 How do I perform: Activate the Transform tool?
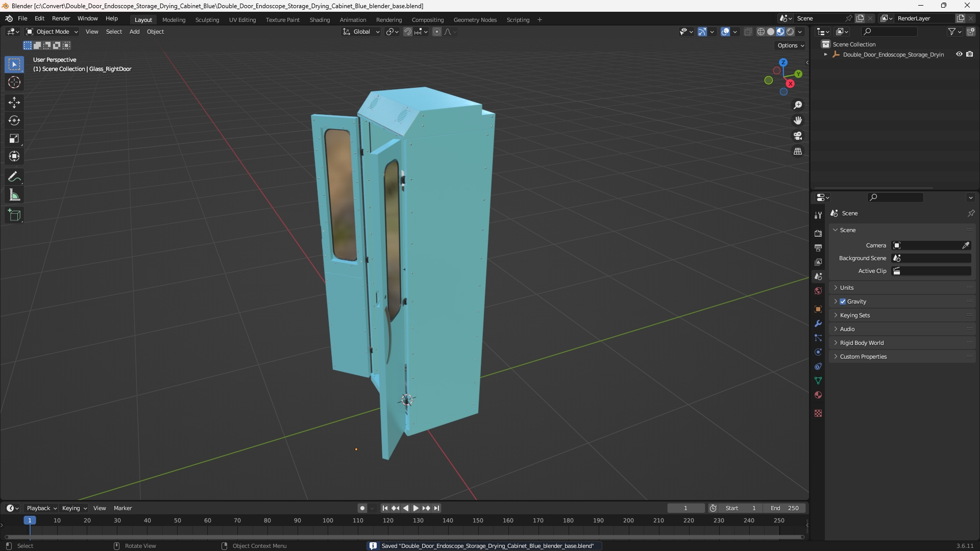click(14, 156)
